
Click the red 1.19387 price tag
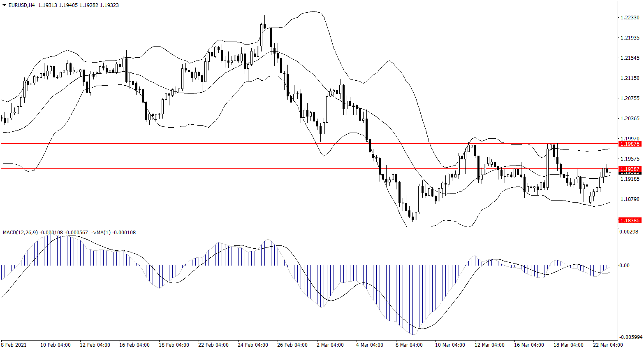tap(630, 169)
